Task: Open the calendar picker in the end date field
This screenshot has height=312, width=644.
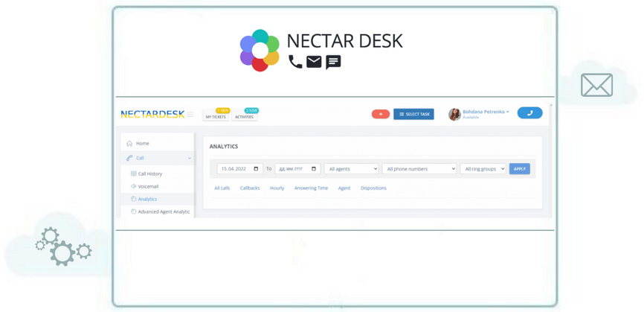Action: click(314, 169)
